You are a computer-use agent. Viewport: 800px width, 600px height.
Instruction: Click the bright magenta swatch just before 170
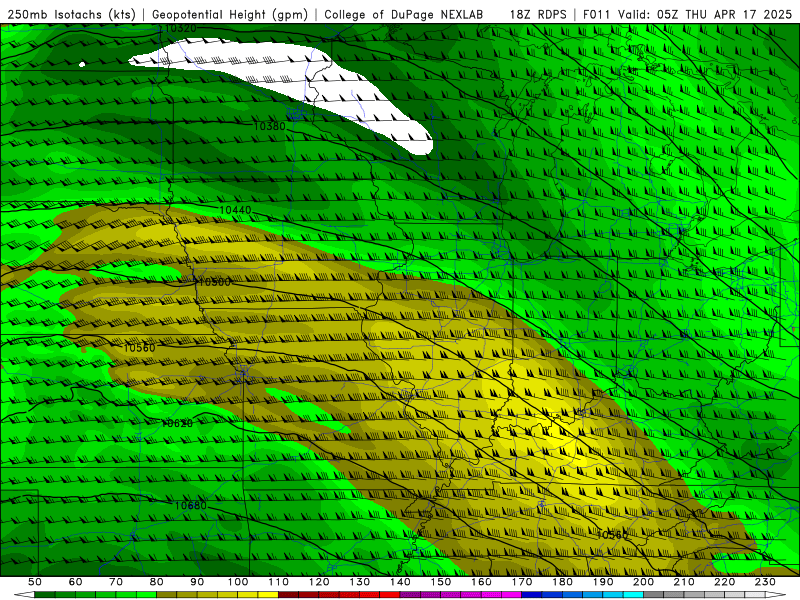(x=511, y=595)
